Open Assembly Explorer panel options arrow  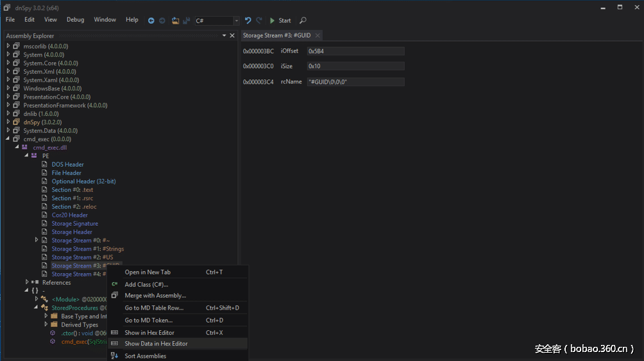[224, 36]
